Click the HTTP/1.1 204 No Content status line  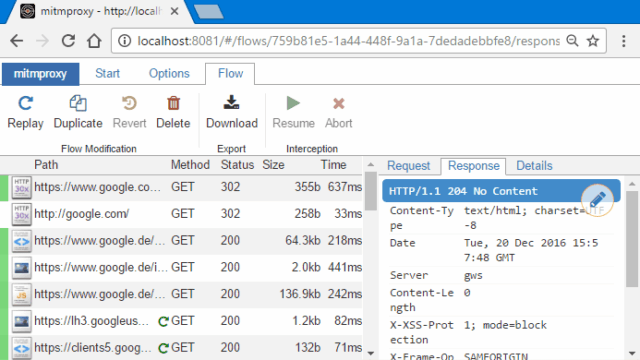coord(501,191)
